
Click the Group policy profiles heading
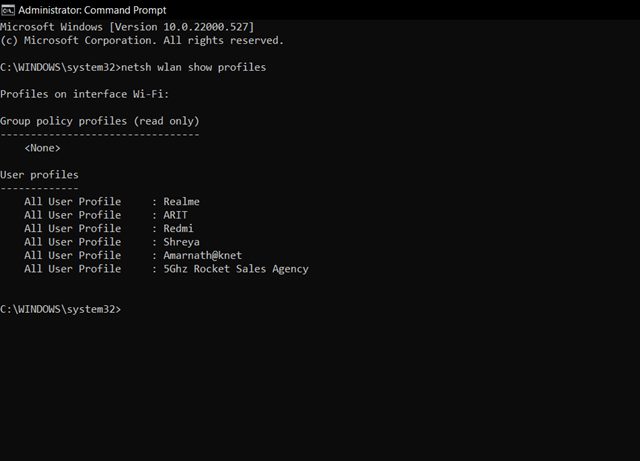[x=100, y=121]
